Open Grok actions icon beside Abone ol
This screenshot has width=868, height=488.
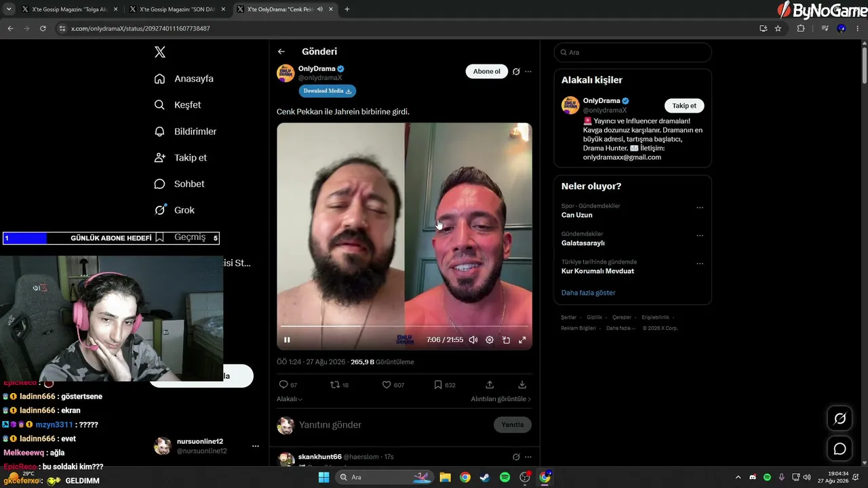[x=516, y=71]
